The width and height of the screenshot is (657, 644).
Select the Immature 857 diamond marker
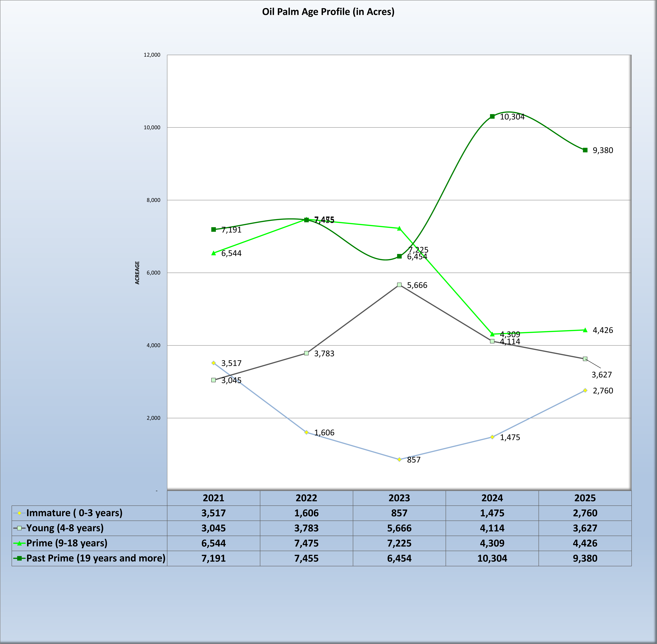[x=399, y=459]
